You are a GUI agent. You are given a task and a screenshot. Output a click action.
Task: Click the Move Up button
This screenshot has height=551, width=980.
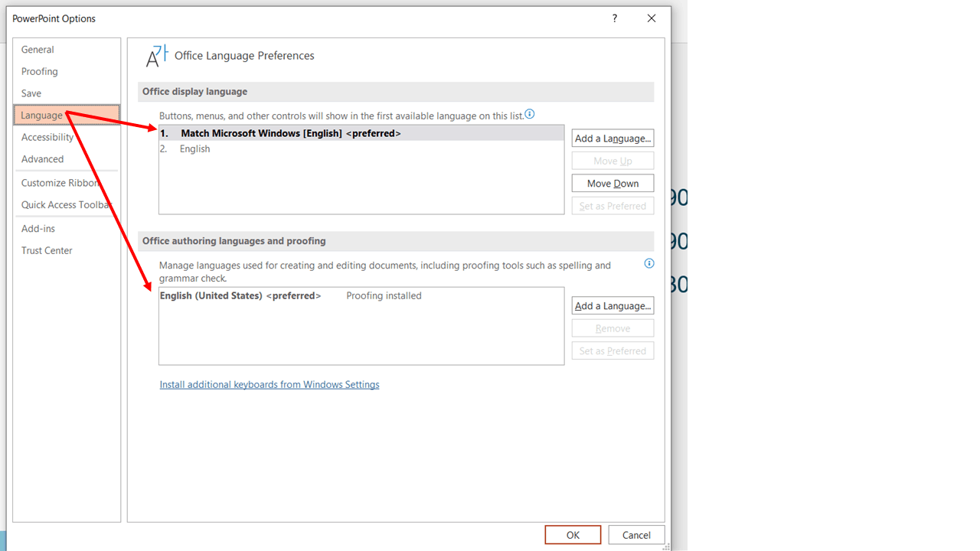pyautogui.click(x=612, y=161)
